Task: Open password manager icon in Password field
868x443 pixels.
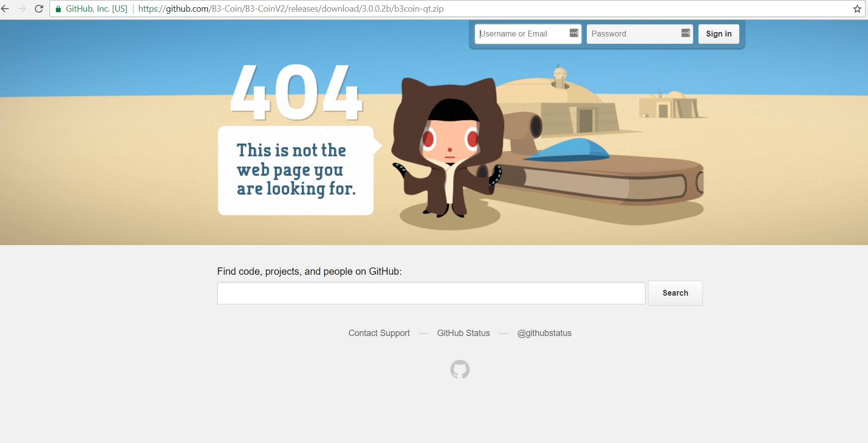Action: 685,33
